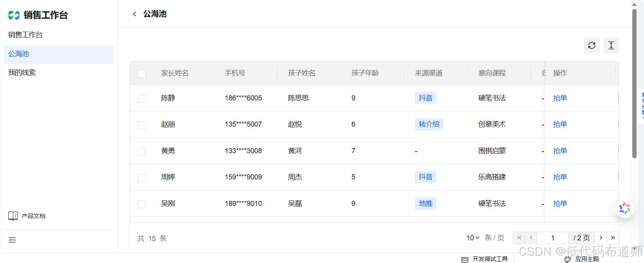This screenshot has width=644, height=263.
Task: Click the 抖音 tag in 陈静's row
Action: (x=425, y=98)
